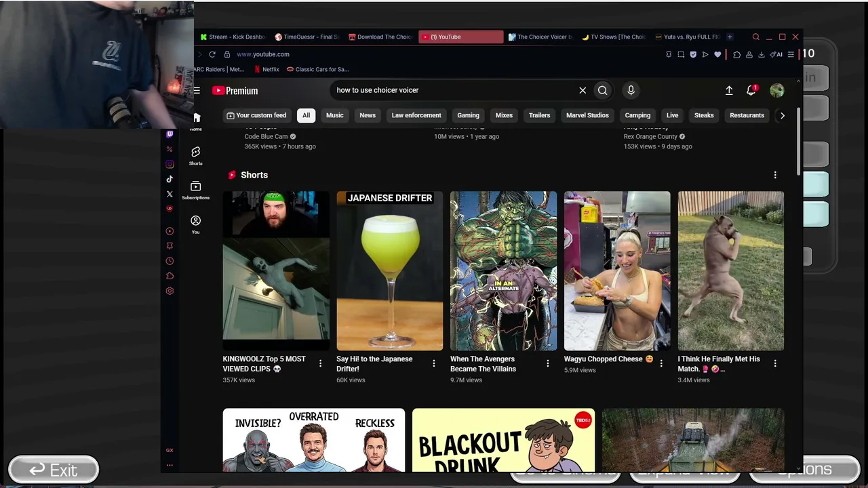Open X (Twitter) in the browser sidebar
The width and height of the screenshot is (868, 488).
pyautogui.click(x=170, y=194)
